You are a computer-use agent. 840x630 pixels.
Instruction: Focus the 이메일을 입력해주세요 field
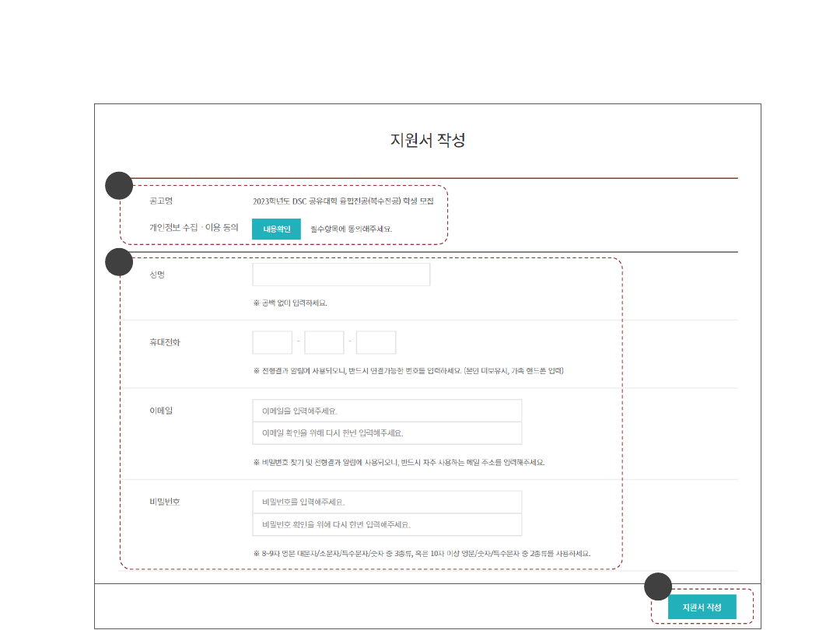(387, 411)
